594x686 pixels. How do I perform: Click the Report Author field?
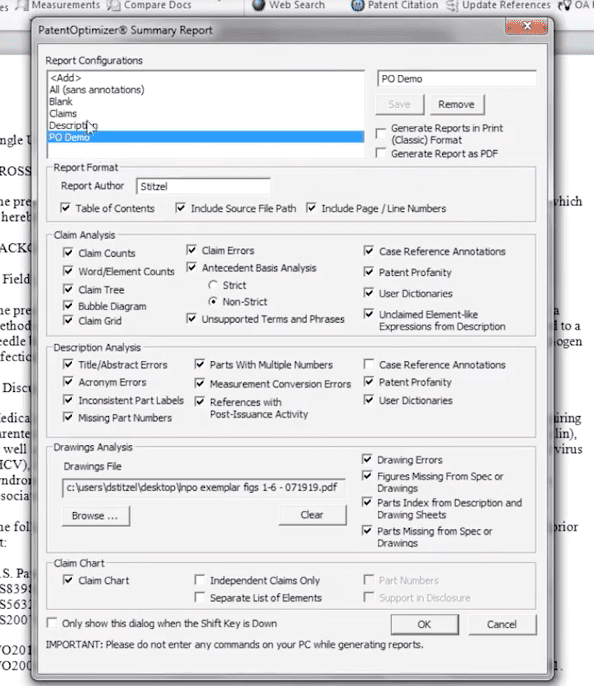203,186
